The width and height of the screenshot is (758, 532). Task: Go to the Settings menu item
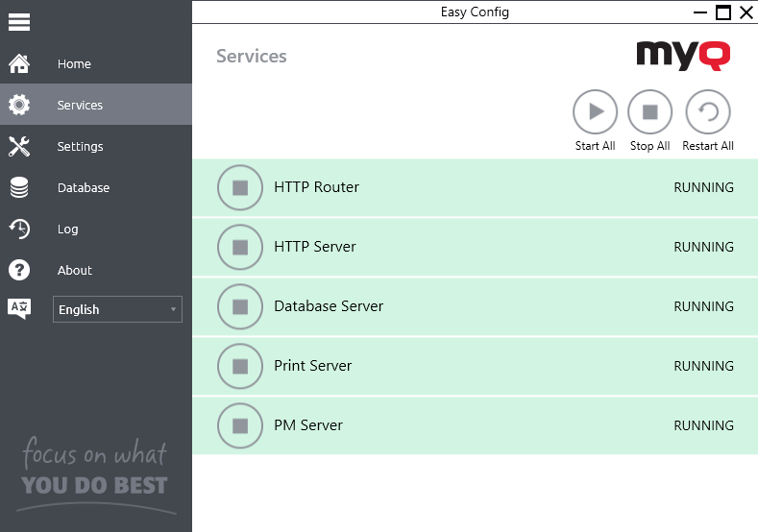tap(80, 147)
